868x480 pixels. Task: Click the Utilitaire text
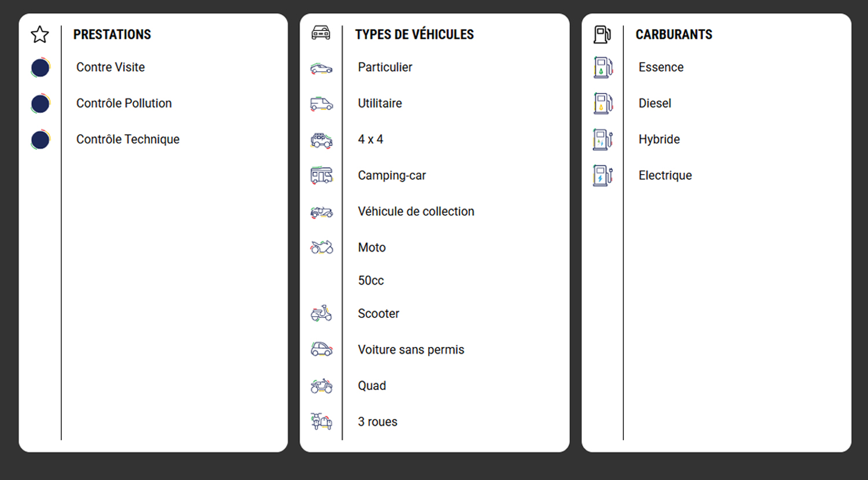(380, 103)
